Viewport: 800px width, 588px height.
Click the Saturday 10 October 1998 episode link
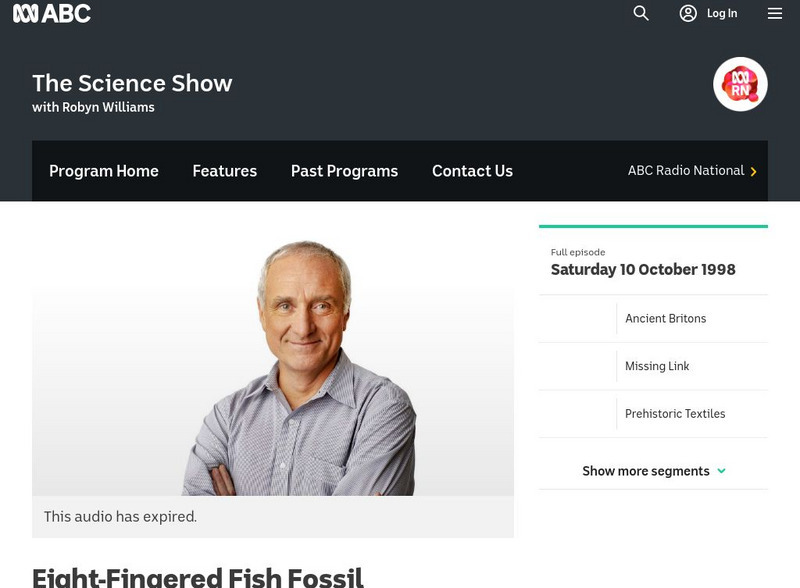[643, 270]
